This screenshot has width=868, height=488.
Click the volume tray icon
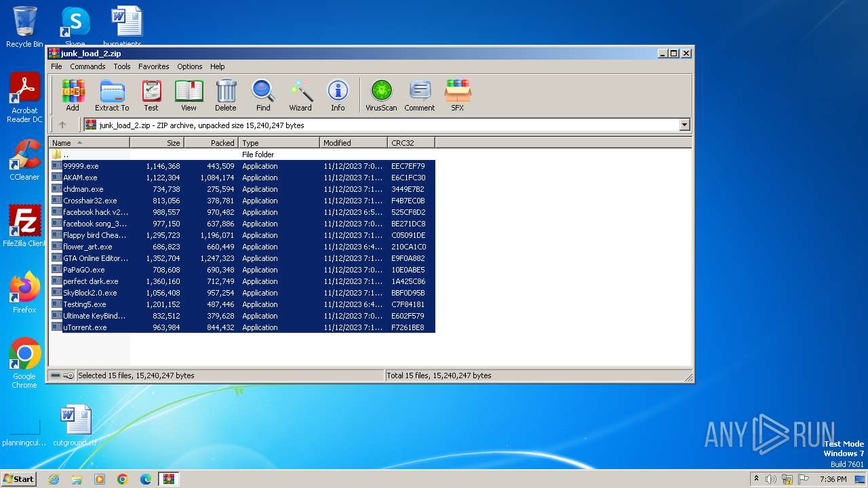[771, 479]
